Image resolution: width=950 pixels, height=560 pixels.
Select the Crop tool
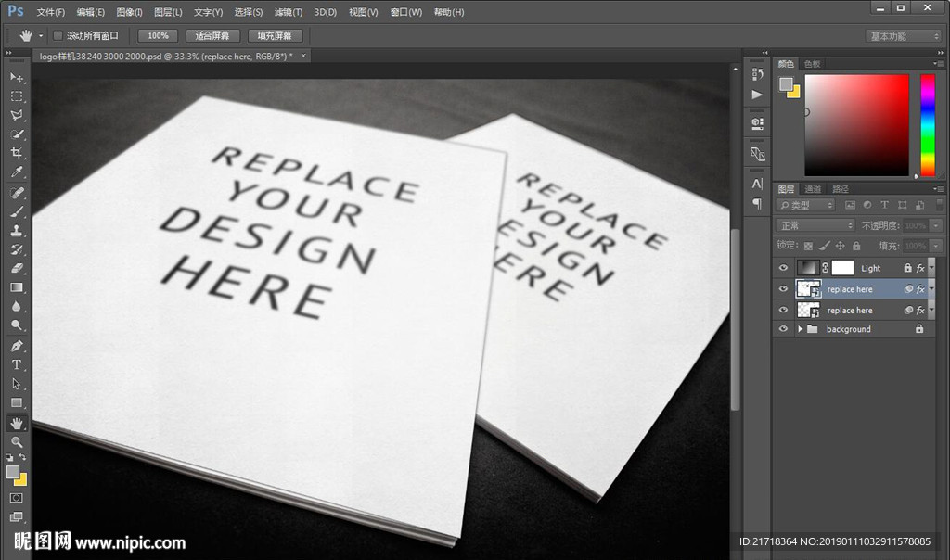point(17,154)
